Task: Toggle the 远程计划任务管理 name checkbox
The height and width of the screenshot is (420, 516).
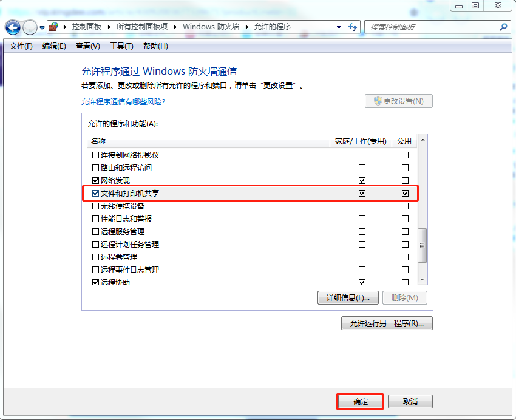Action: 95,245
